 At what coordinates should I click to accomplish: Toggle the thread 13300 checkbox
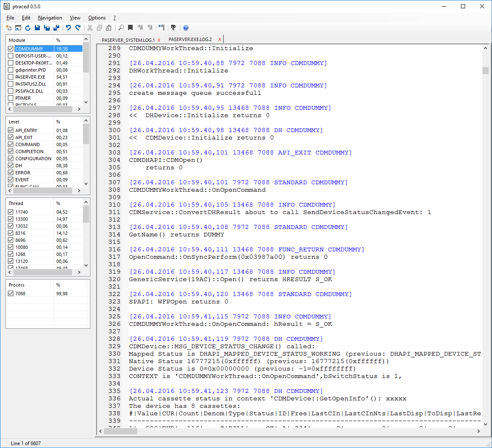[x=11, y=219]
